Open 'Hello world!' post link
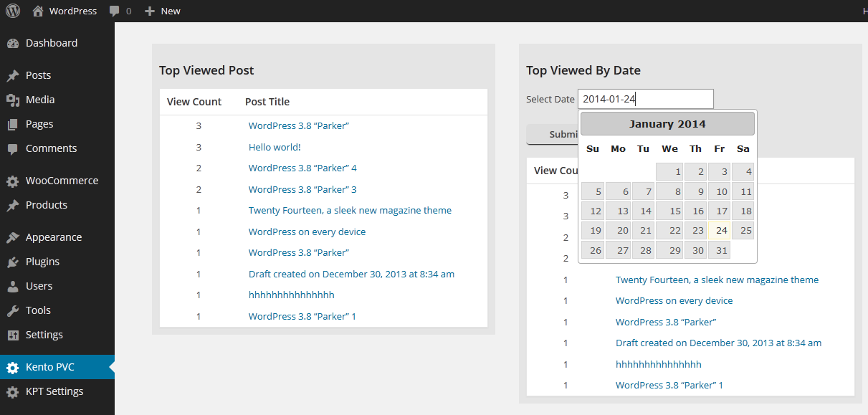The width and height of the screenshot is (868, 415). coord(275,147)
